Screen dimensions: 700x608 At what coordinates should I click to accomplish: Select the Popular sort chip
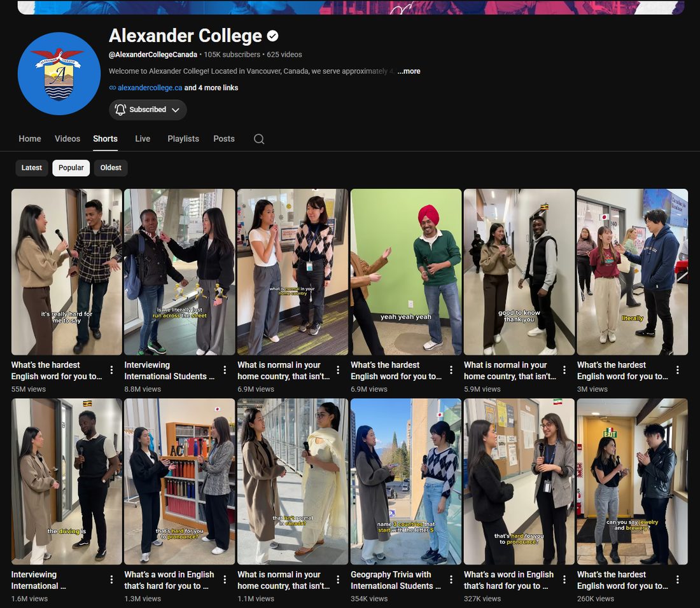71,168
